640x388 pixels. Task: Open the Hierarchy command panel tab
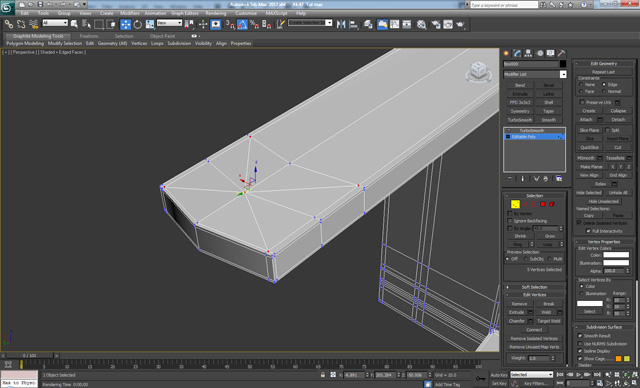(529, 53)
